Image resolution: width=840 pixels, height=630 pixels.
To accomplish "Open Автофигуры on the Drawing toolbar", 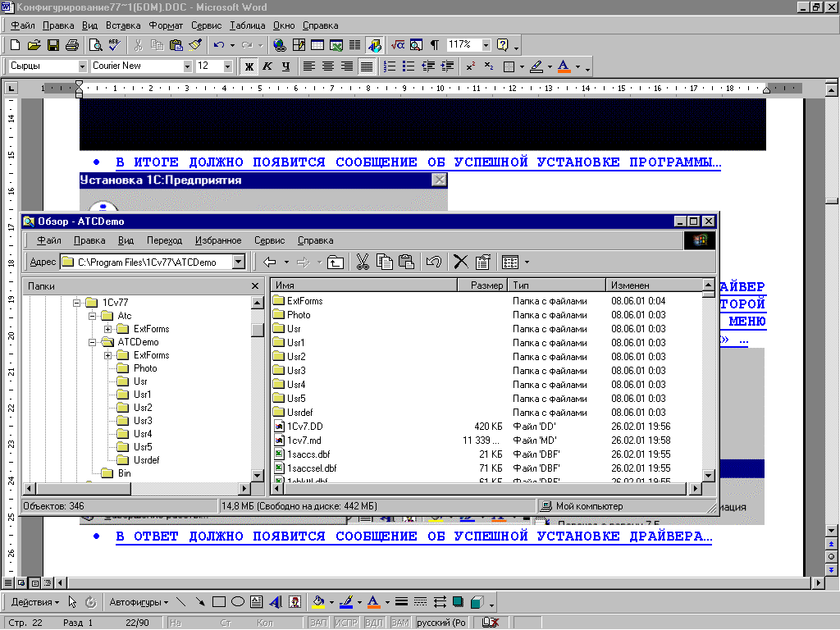I will click(x=139, y=602).
